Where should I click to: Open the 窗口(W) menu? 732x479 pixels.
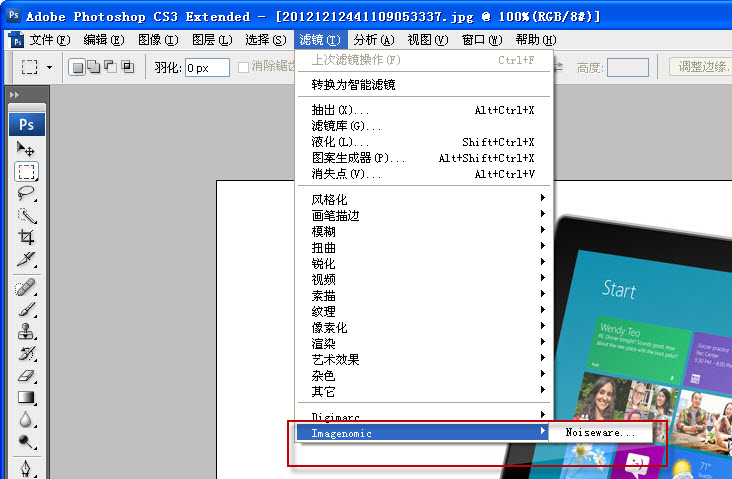coord(482,40)
